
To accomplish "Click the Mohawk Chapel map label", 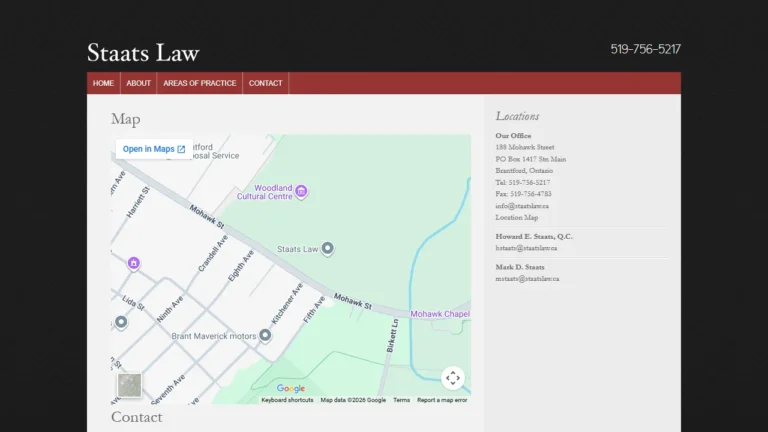I will (440, 314).
